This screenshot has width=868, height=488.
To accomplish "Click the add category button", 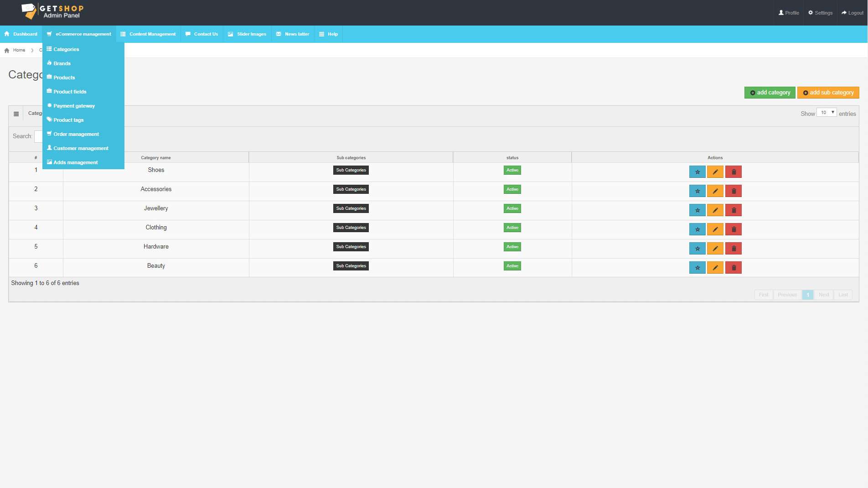I will pyautogui.click(x=770, y=93).
